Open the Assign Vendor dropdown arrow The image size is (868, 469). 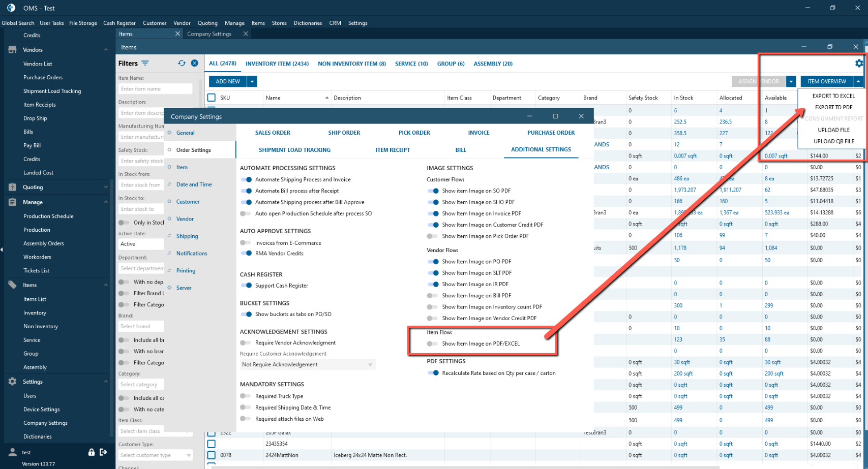coord(791,81)
